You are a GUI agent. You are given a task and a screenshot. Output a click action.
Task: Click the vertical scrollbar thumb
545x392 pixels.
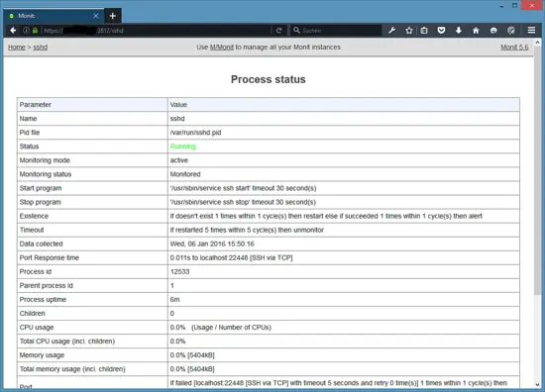click(538, 171)
